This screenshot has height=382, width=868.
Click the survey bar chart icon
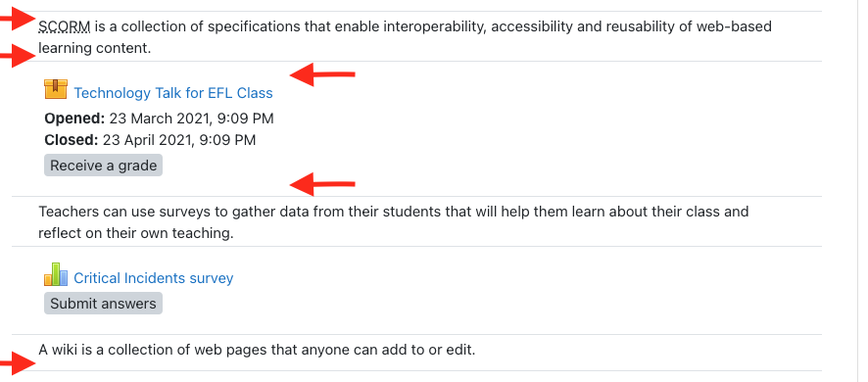[56, 274]
